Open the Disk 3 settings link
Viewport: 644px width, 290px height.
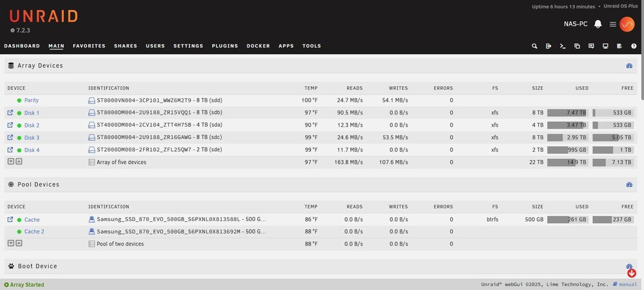point(32,138)
